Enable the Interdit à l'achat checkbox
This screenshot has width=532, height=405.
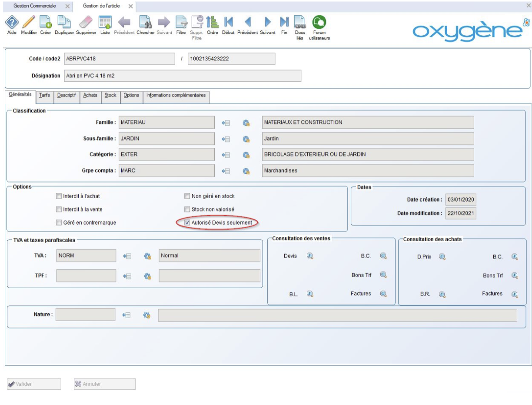59,196
